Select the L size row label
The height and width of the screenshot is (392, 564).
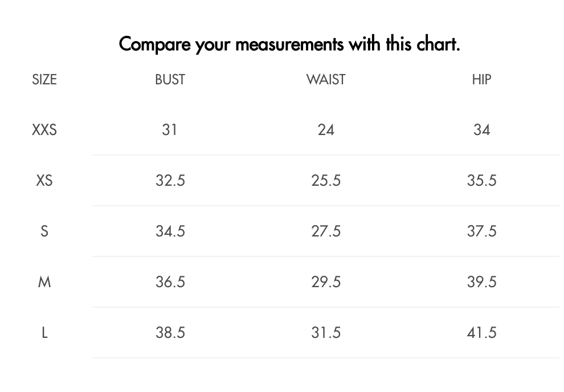click(x=44, y=333)
